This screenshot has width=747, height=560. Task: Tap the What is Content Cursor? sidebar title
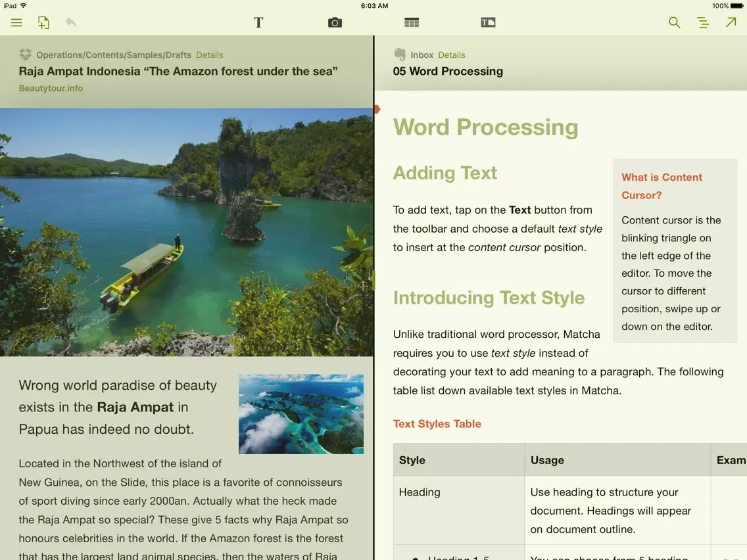(662, 186)
